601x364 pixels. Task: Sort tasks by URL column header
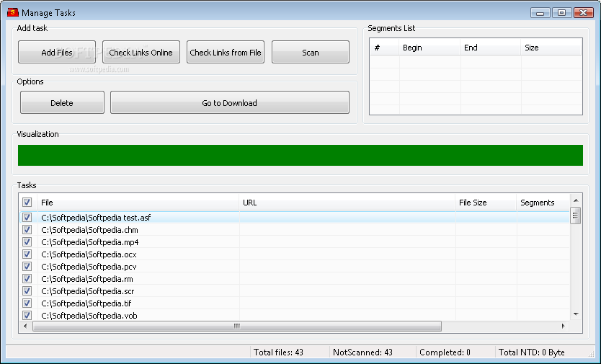(347, 203)
